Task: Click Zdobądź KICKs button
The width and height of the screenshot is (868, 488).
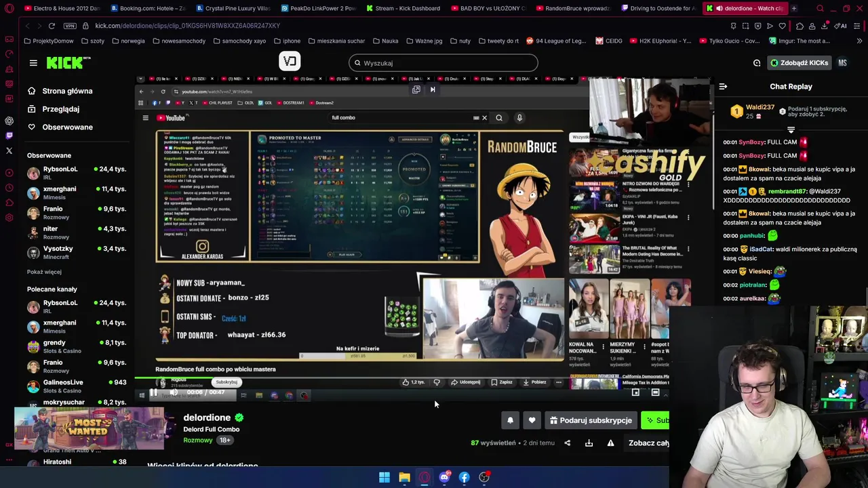Action: click(x=799, y=63)
